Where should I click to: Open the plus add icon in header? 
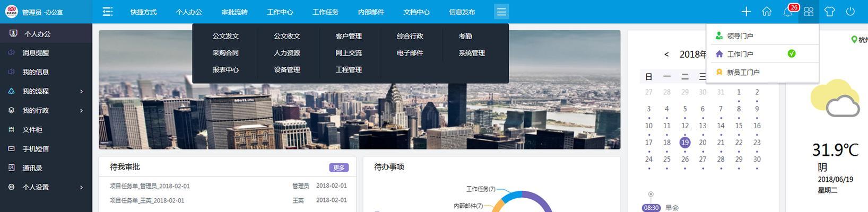coord(746,12)
